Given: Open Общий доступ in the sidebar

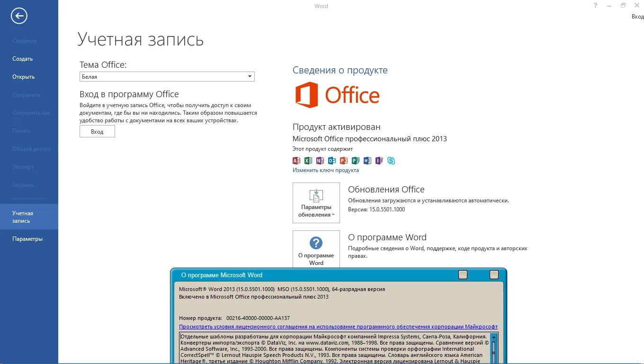Looking at the screenshot, I should pyautogui.click(x=29, y=149).
